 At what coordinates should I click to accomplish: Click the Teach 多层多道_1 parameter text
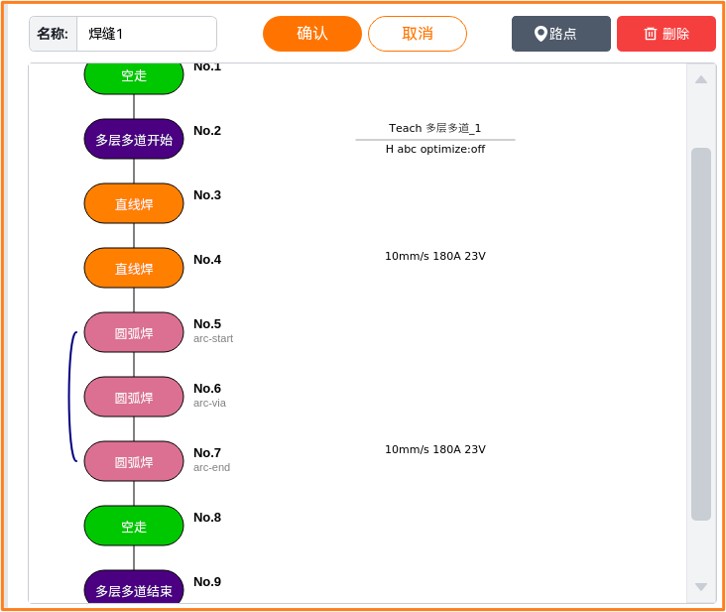[435, 128]
